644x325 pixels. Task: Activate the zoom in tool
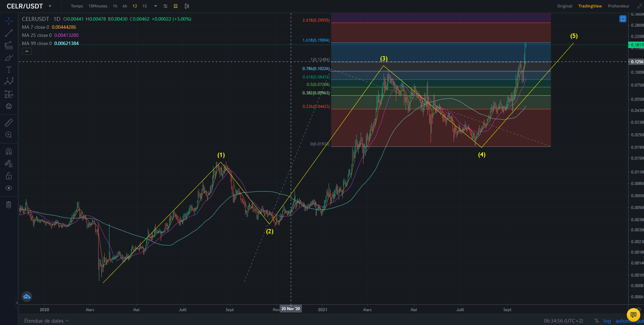point(9,135)
